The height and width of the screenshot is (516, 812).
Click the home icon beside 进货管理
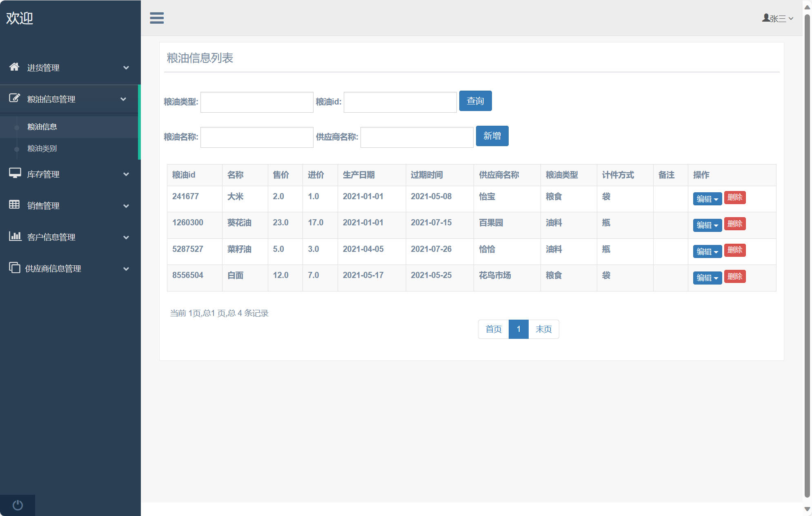point(14,67)
